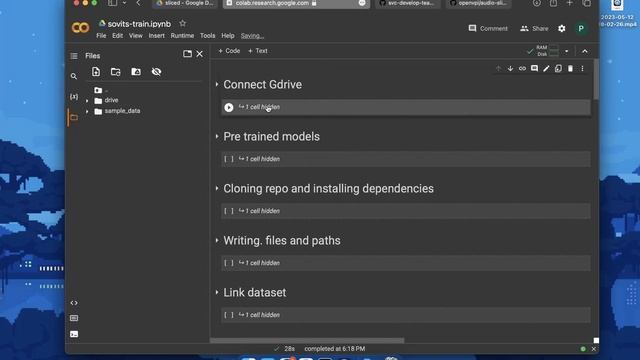The image size is (640, 360).
Task: Mount Google Drive folder icon
Action: tap(136, 72)
